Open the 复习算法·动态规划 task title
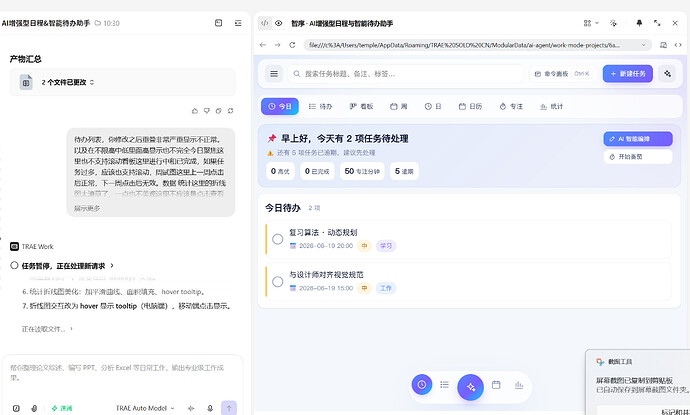 [323, 232]
